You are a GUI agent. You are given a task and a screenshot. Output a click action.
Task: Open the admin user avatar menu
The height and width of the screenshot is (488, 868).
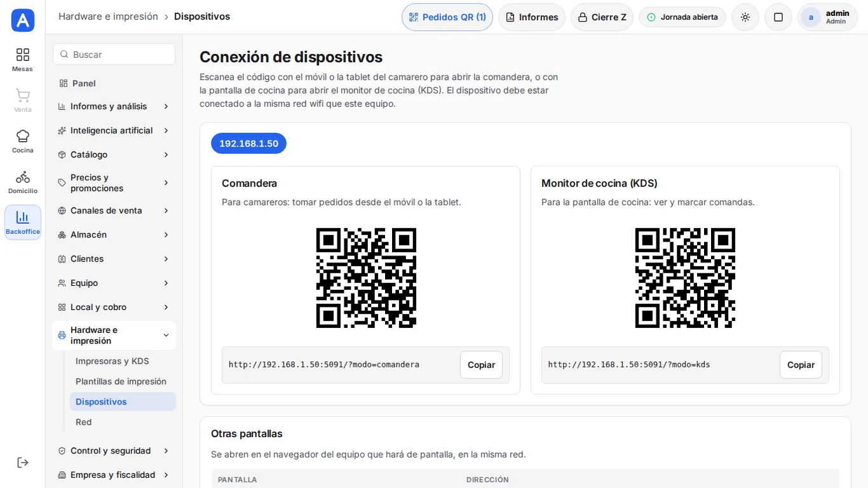click(x=827, y=17)
